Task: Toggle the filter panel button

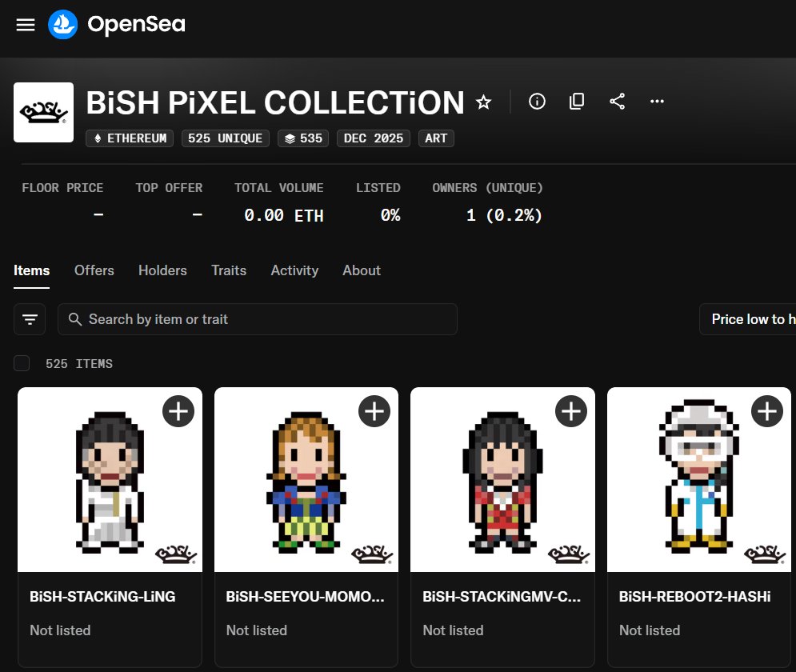Action: tap(30, 319)
